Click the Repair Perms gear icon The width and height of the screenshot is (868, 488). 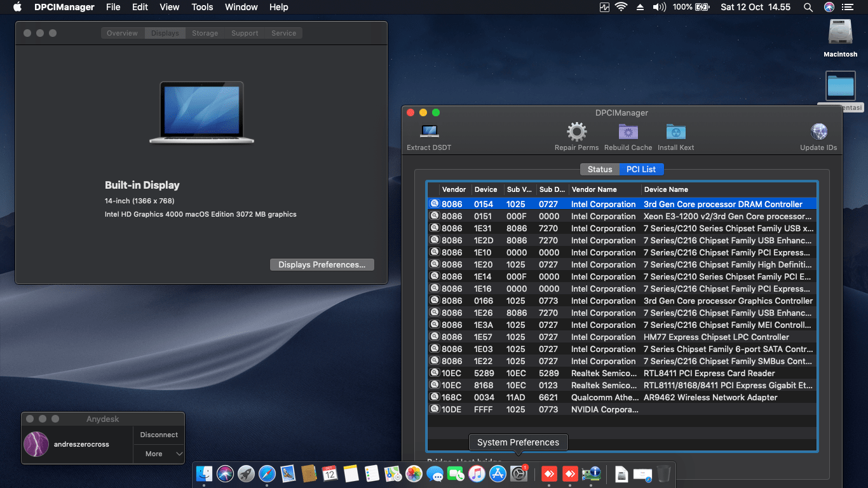point(576,132)
